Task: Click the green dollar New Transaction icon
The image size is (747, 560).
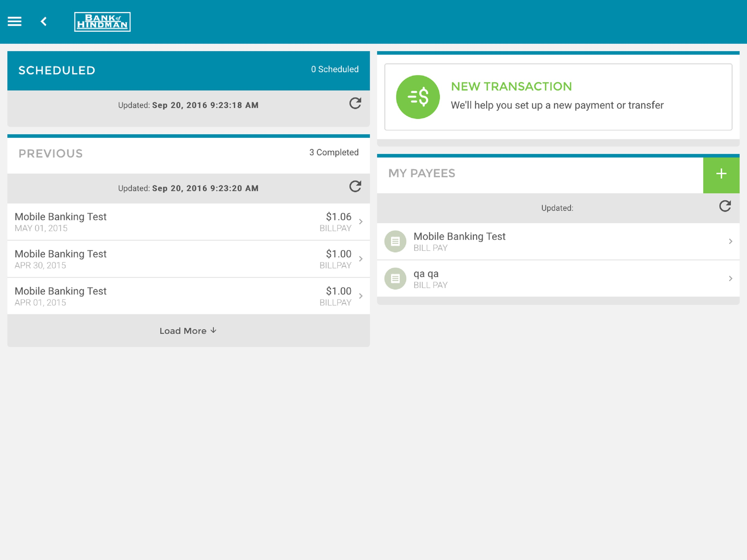Action: point(418,97)
